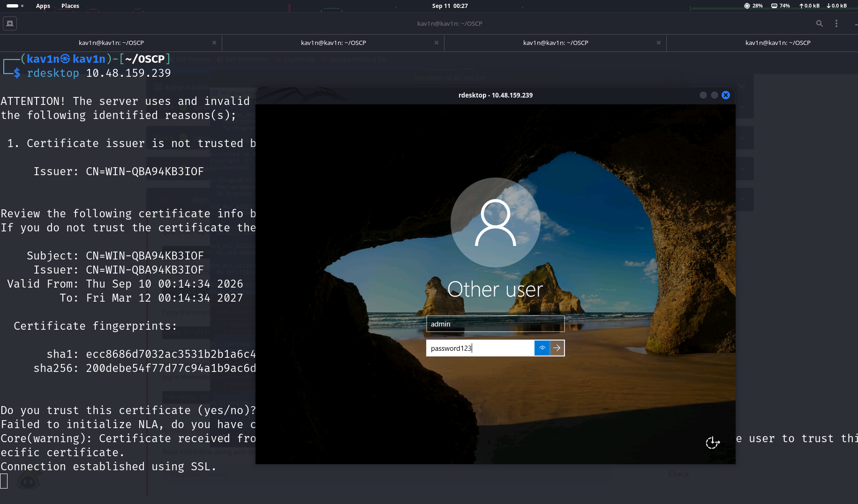Click the workspace indicator in top panel
Image resolution: width=858 pixels, height=504 pixels.
(15, 6)
